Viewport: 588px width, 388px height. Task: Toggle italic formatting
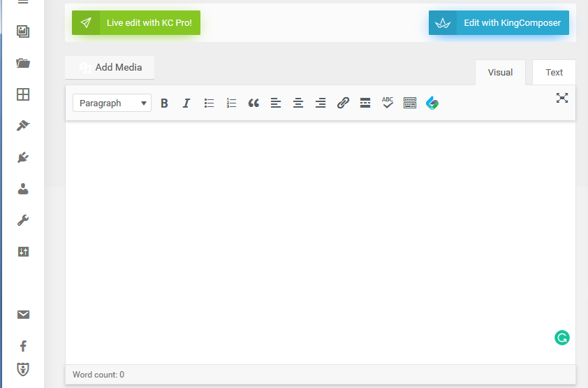[x=186, y=103]
